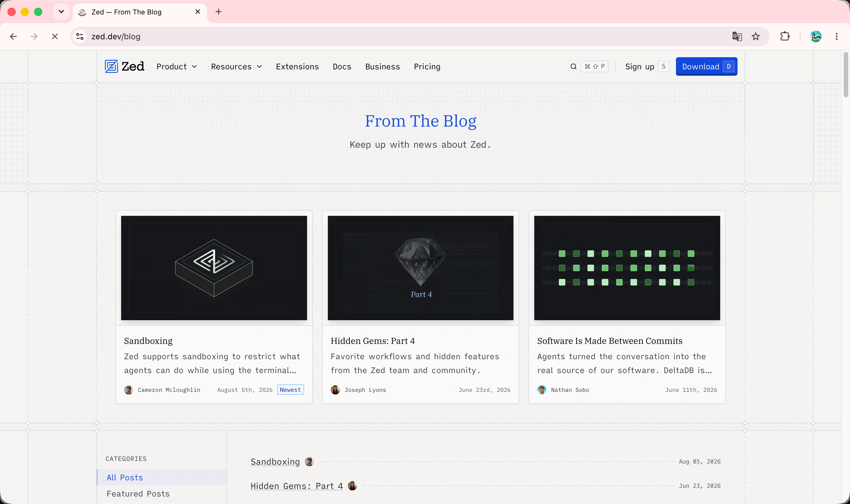This screenshot has width=850, height=504.
Task: Open Hidden Gems: Part 4 in the list
Action: pos(297,486)
